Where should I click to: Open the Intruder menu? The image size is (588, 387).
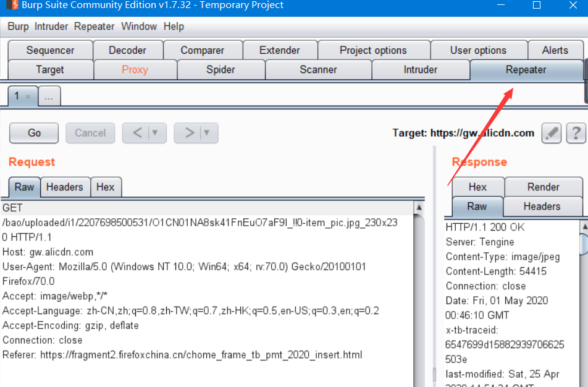pyautogui.click(x=51, y=27)
